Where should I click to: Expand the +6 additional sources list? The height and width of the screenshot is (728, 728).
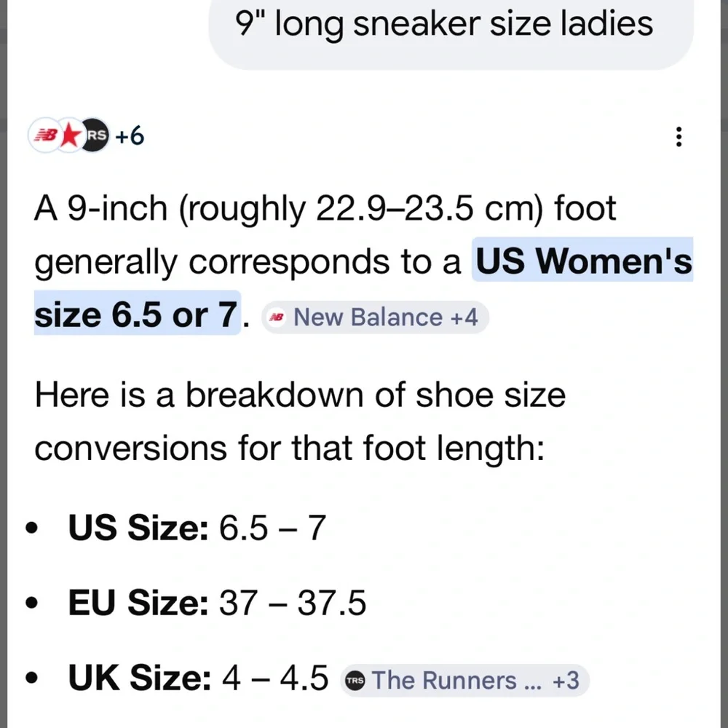130,136
